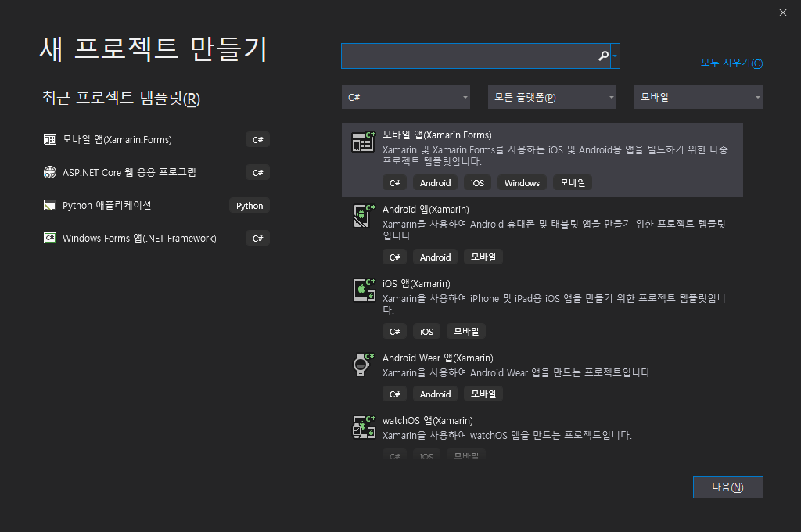
Task: Click Python 애플리케이션 icon
Action: (49, 206)
